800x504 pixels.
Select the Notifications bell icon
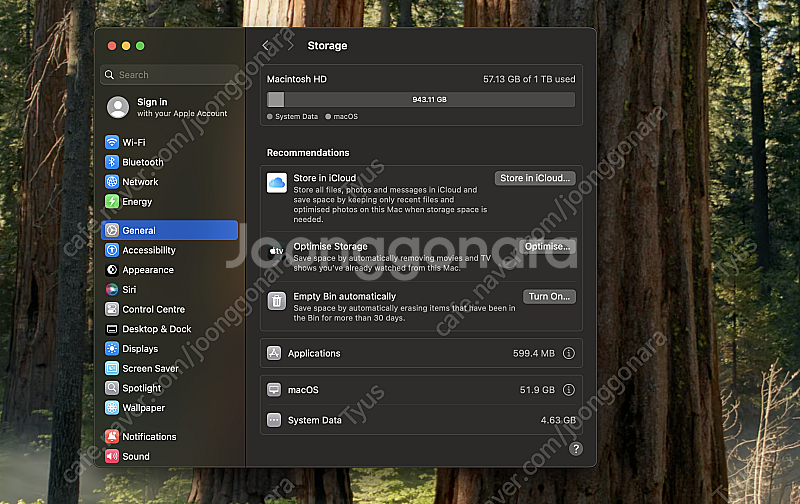pos(112,437)
